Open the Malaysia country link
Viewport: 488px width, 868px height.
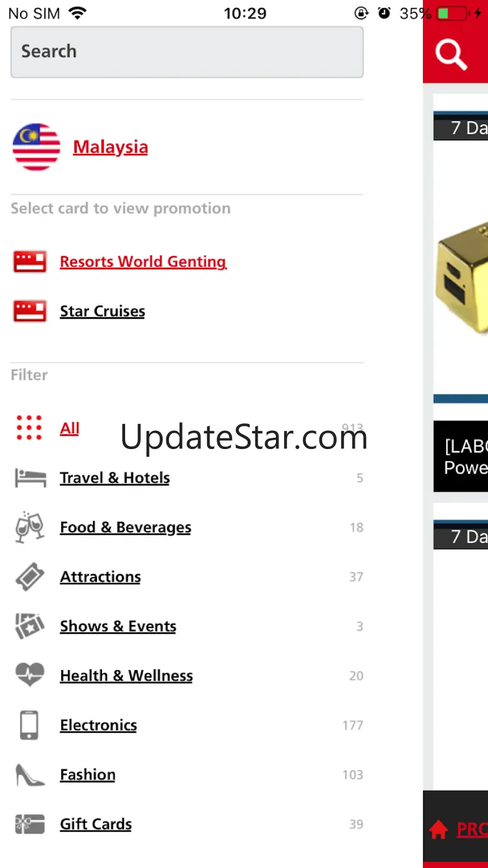(111, 147)
